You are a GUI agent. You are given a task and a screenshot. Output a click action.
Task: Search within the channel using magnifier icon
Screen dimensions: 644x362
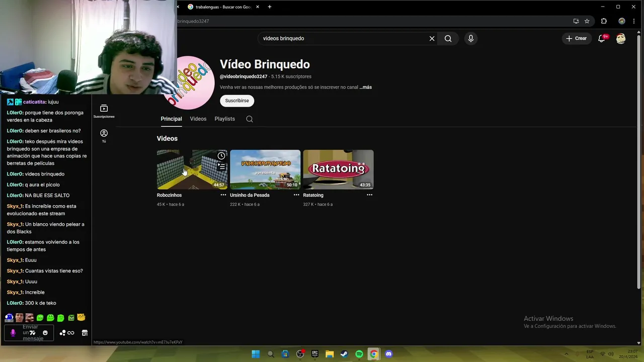point(250,119)
